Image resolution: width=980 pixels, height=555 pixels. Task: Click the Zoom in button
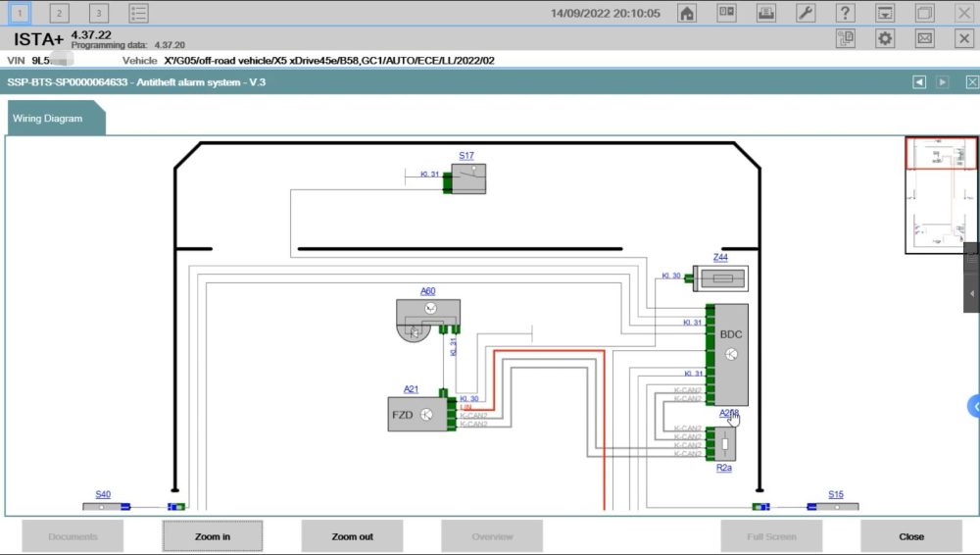[213, 536]
